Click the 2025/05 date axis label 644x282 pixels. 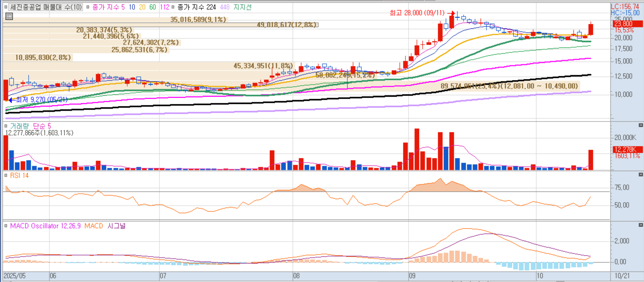pyautogui.click(x=15, y=276)
